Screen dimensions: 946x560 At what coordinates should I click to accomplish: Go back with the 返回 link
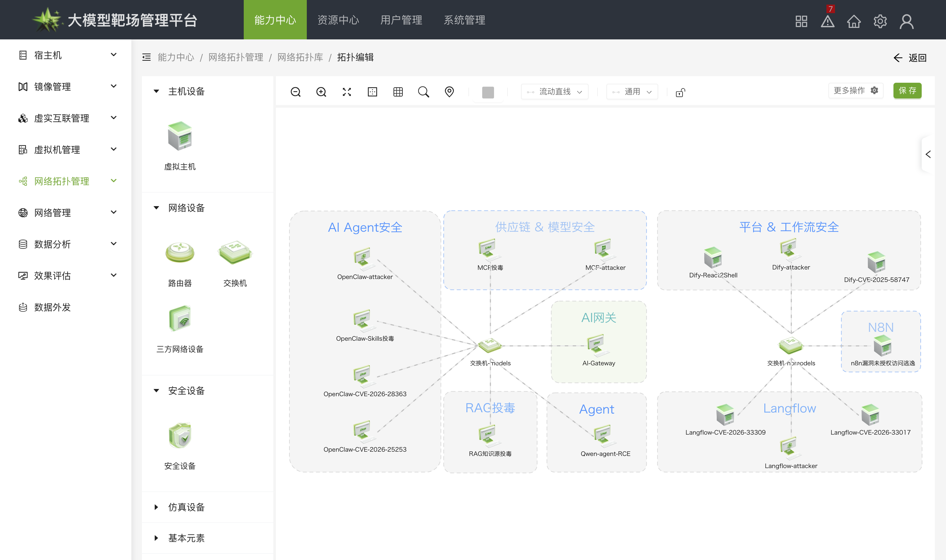(910, 58)
